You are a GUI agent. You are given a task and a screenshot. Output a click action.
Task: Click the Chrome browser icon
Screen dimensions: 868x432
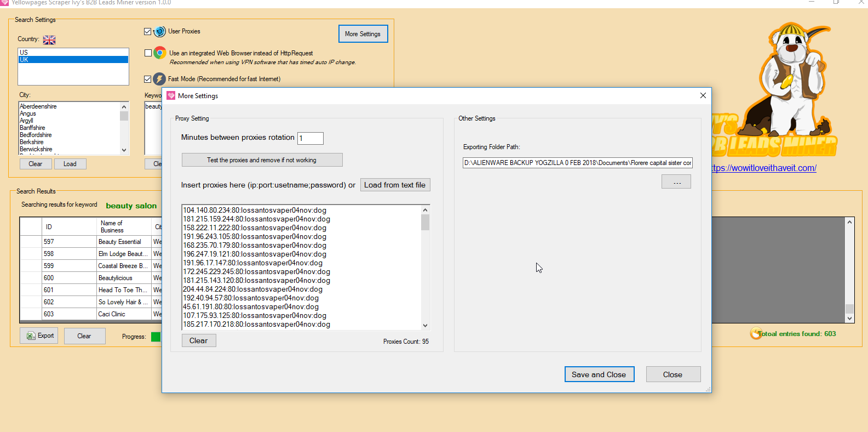coord(160,53)
